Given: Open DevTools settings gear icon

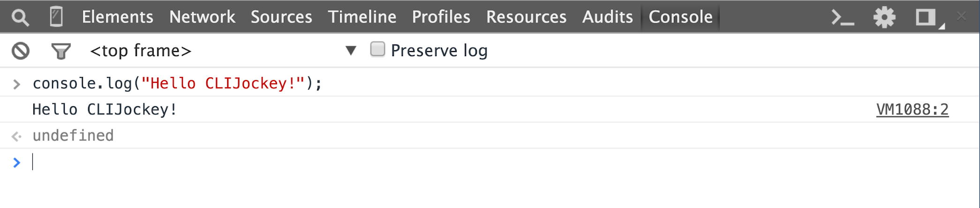Looking at the screenshot, I should tap(884, 17).
